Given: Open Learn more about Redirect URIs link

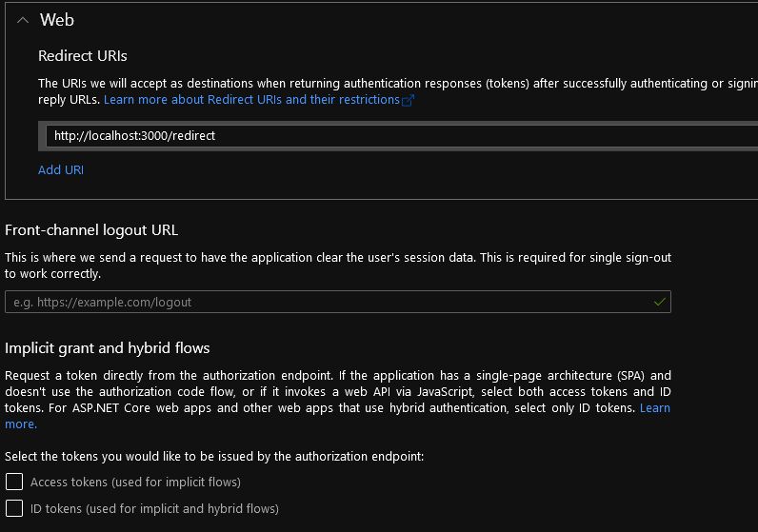Looking at the screenshot, I should click(x=251, y=99).
